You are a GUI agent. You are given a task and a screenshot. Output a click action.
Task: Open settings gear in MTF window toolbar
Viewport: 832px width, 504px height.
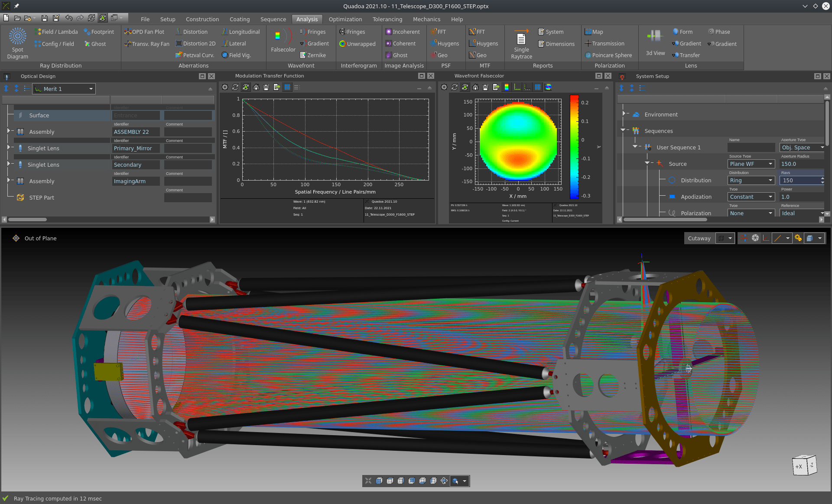tap(225, 87)
